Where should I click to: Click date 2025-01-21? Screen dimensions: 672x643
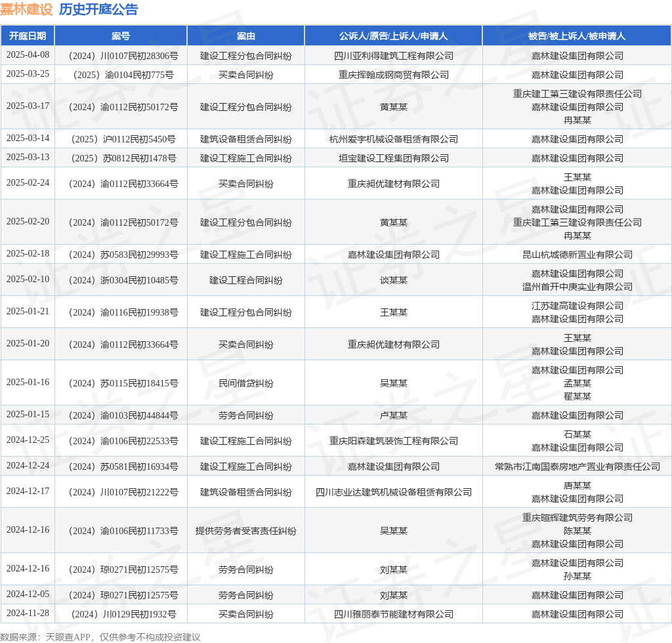pyautogui.click(x=28, y=312)
